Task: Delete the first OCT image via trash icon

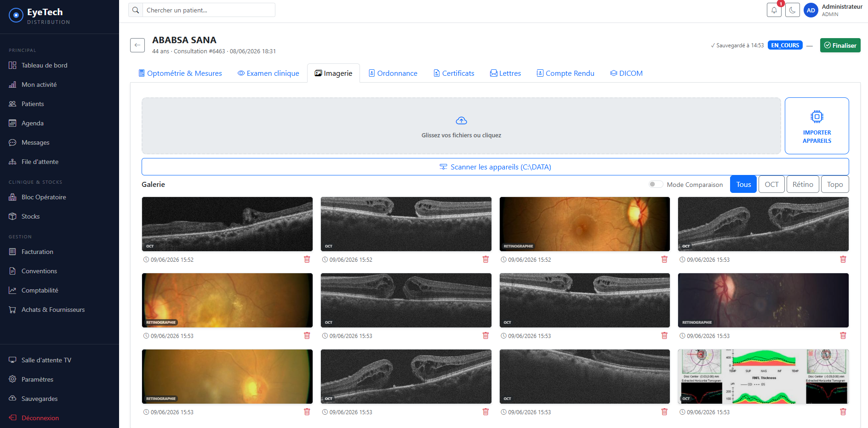Action: pyautogui.click(x=307, y=259)
